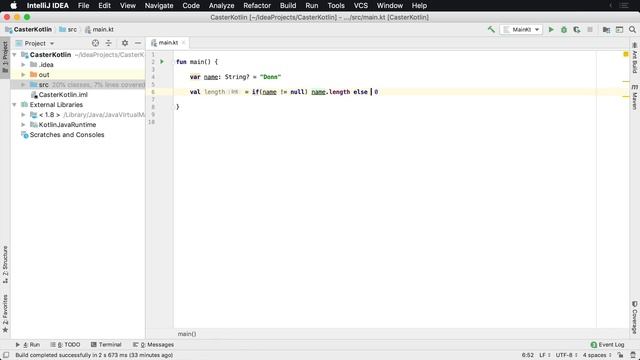Expand the < 1.8 > JDK library node

(23, 115)
